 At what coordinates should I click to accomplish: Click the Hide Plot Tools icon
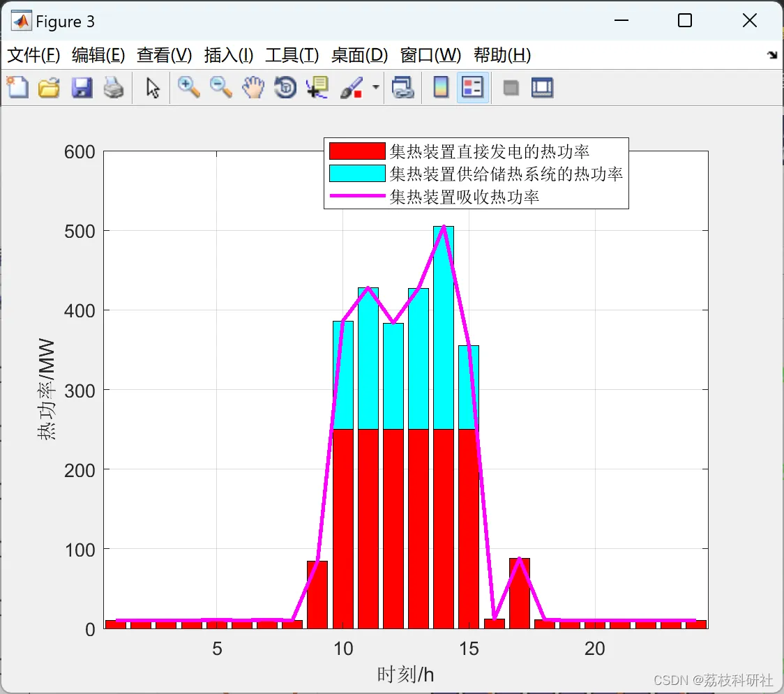[511, 89]
